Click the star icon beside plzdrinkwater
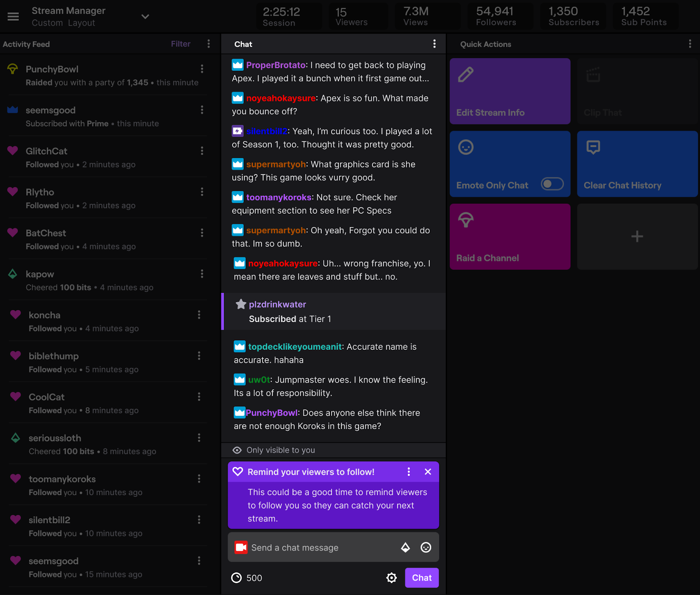700x595 pixels. pyautogui.click(x=241, y=304)
